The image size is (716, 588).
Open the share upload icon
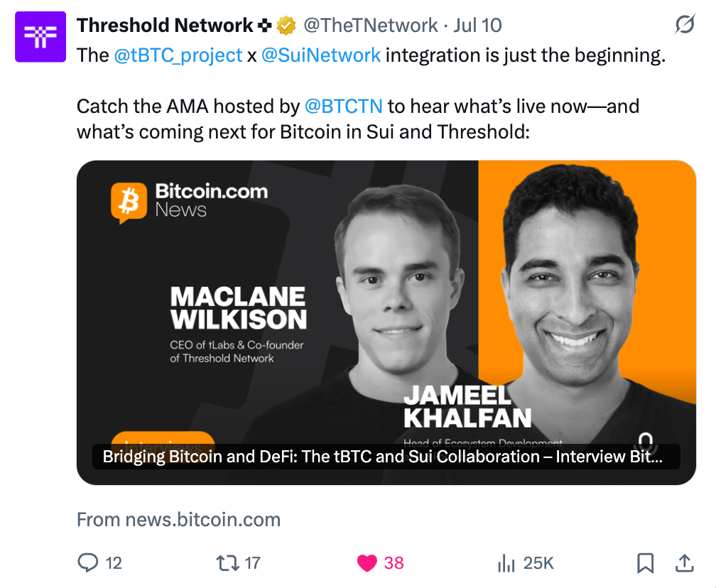(685, 563)
